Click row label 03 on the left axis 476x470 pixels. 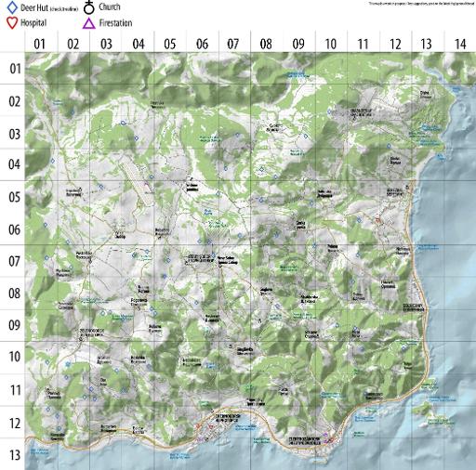(15, 134)
